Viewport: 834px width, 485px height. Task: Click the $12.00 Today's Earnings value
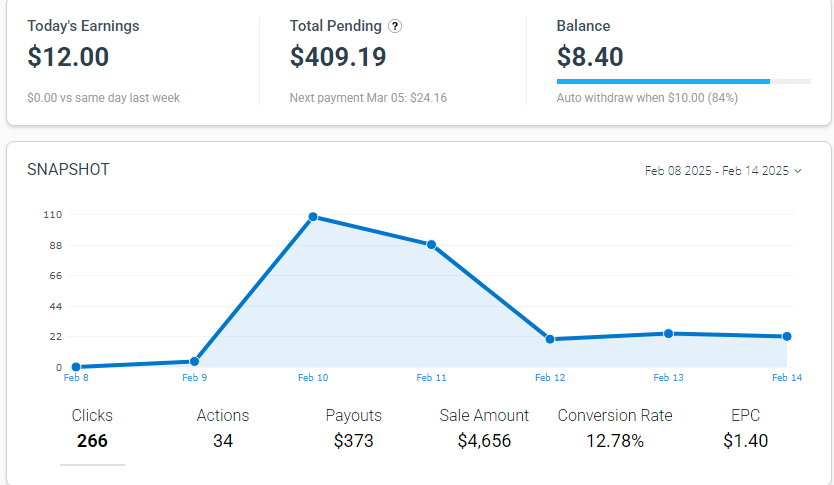coord(68,57)
